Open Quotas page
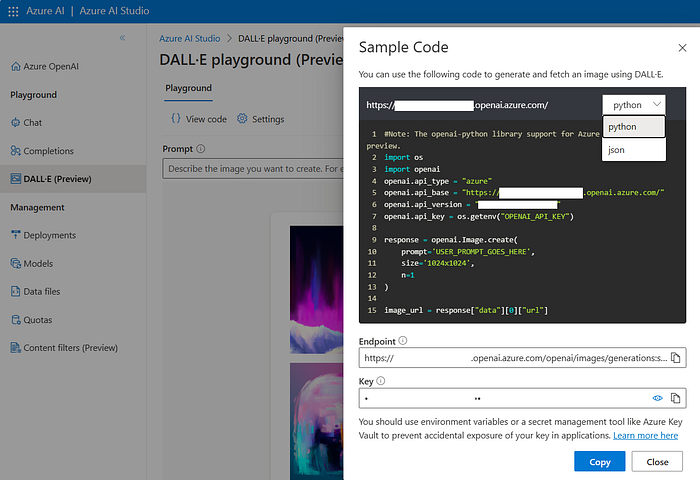 click(38, 320)
